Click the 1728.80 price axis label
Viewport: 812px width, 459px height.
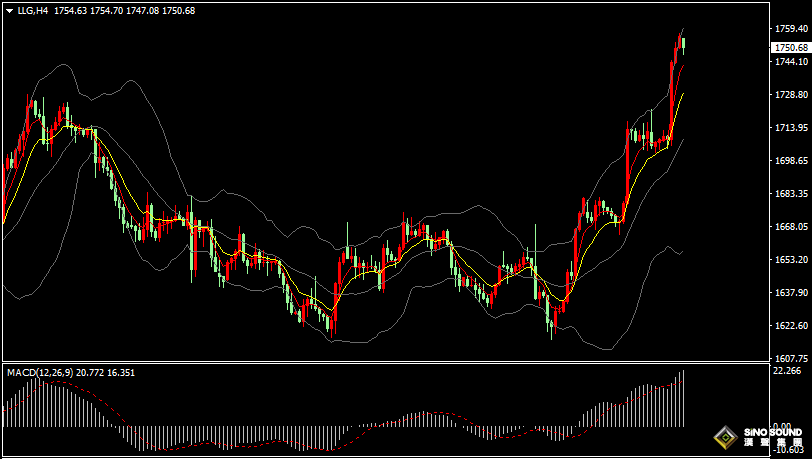(790, 95)
